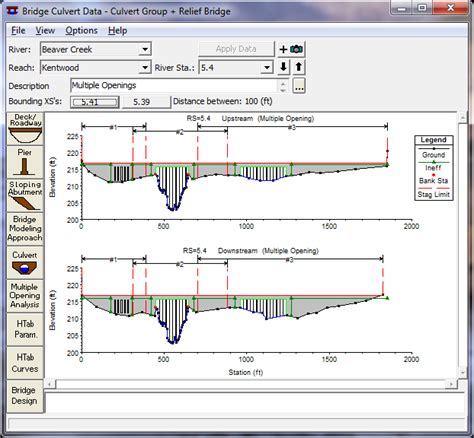This screenshot has height=438, width=474.
Task: Open the Culvert data editor
Action: tap(25, 263)
